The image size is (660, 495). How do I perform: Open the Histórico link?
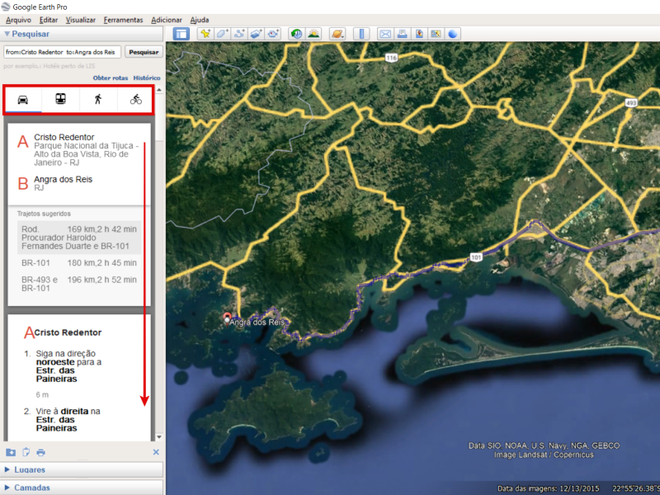tap(147, 78)
